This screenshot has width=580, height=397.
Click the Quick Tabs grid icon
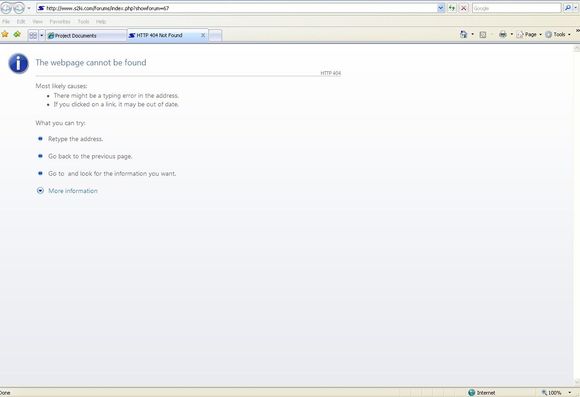tap(33, 36)
